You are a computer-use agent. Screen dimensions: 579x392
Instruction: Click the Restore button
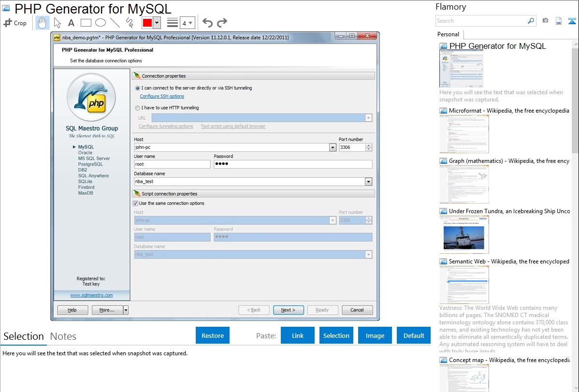[x=213, y=335]
